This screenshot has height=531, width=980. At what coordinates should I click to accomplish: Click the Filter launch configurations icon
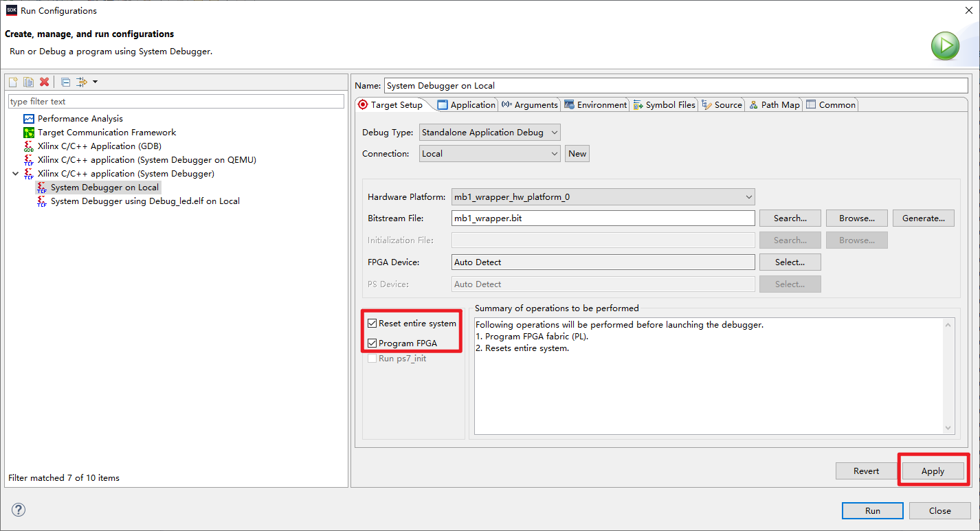coord(82,82)
